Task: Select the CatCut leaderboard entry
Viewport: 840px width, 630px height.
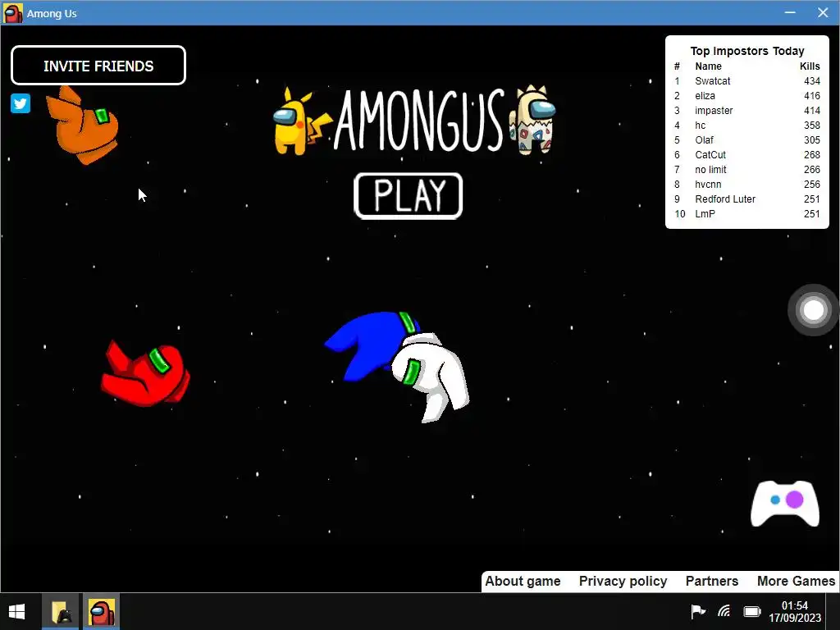Action: pyautogui.click(x=746, y=155)
